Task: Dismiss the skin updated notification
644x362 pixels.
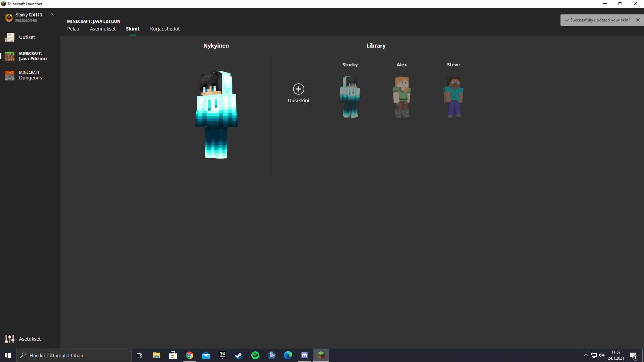Action: pyautogui.click(x=638, y=20)
